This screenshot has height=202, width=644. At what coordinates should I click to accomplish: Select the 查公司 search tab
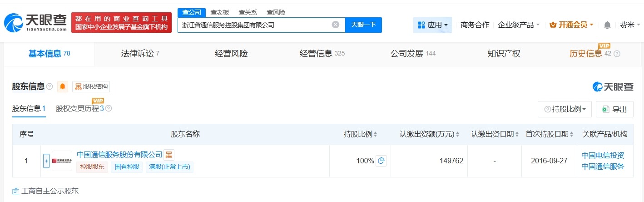pos(191,12)
